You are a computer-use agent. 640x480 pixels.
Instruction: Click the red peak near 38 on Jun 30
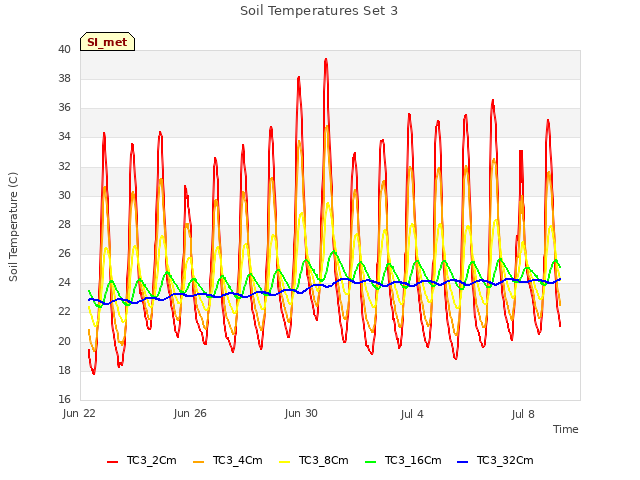point(299,78)
